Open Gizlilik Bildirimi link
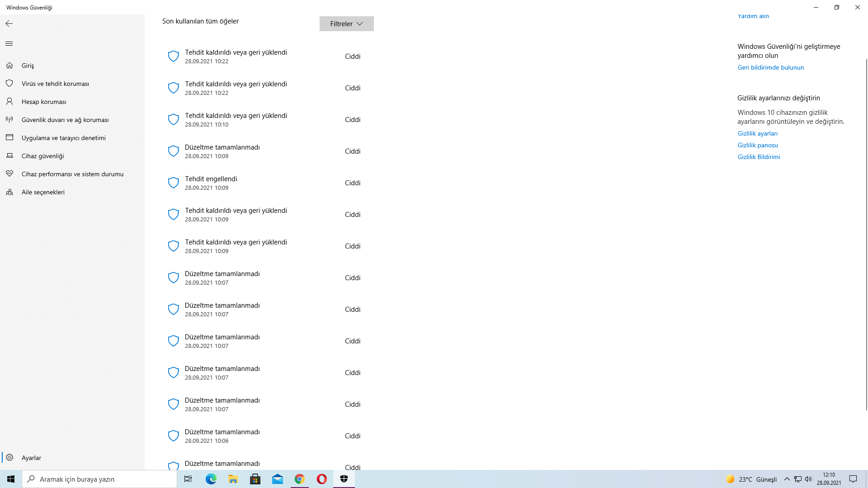Image resolution: width=868 pixels, height=488 pixels. pos(759,157)
